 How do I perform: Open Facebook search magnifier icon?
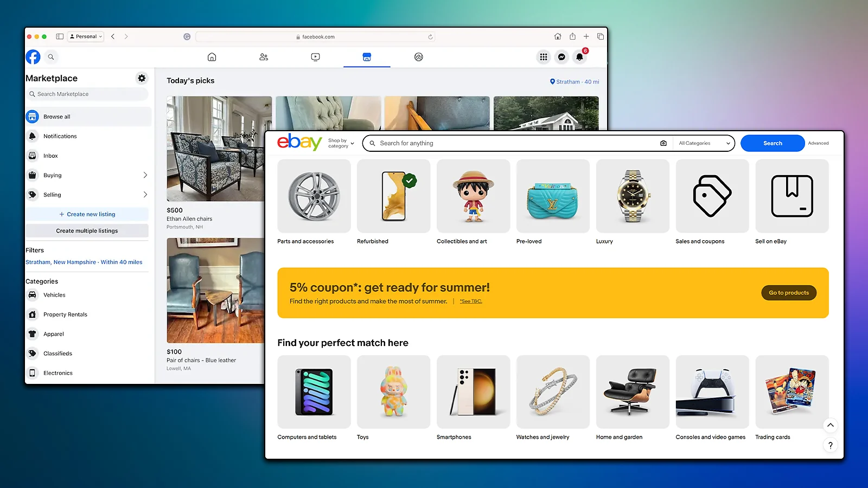coord(51,57)
